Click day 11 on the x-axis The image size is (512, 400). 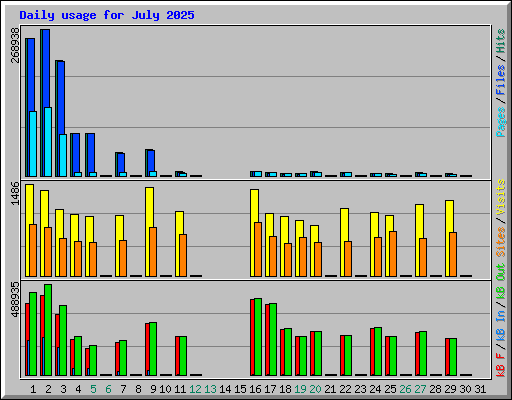tap(180, 389)
